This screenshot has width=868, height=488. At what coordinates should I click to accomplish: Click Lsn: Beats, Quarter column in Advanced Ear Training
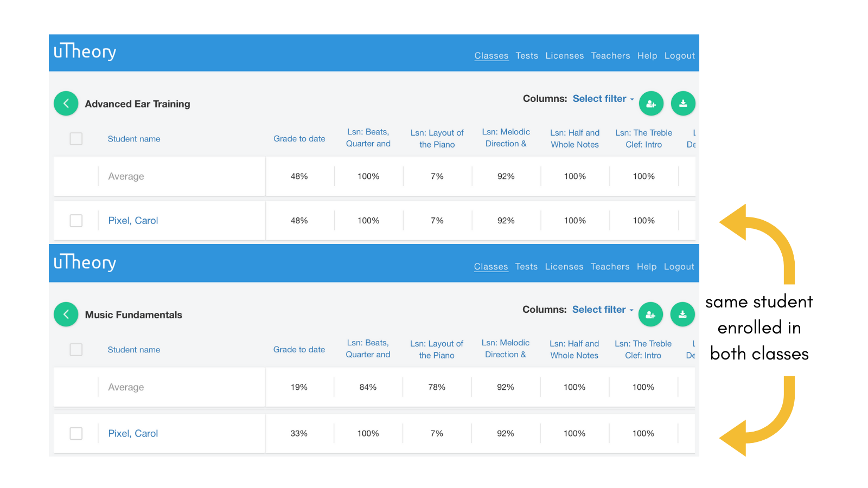point(368,138)
